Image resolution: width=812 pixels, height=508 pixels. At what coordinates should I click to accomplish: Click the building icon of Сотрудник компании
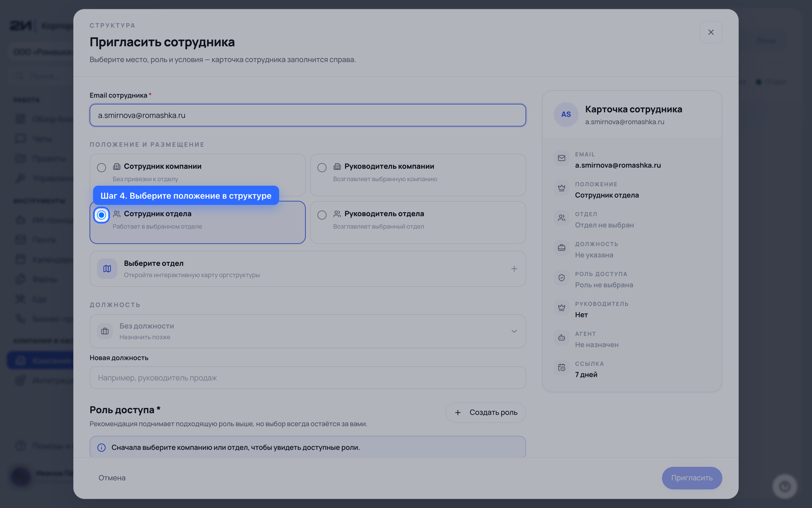tap(117, 166)
